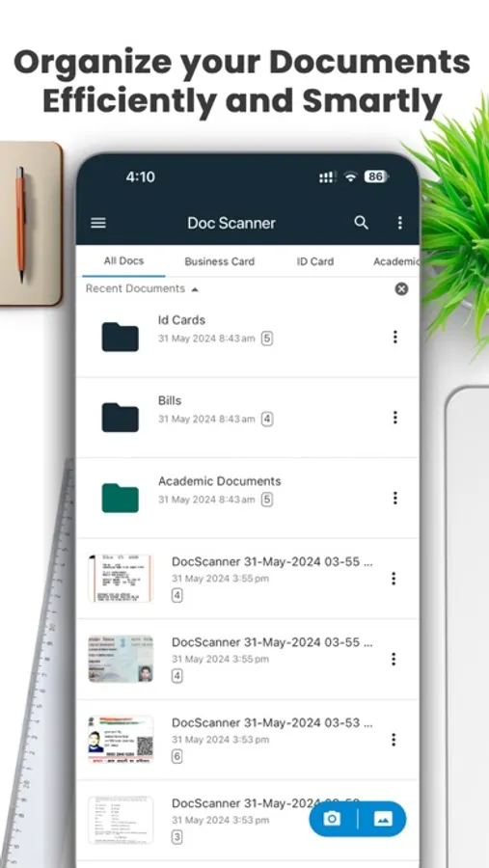Show more options for Academic Documents folder
Image resolution: width=489 pixels, height=868 pixels.
point(394,498)
